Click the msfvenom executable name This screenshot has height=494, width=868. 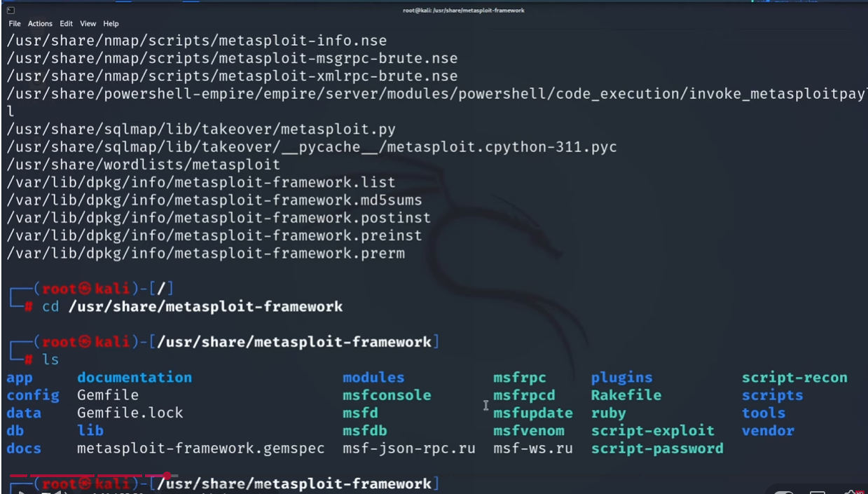[x=528, y=431]
